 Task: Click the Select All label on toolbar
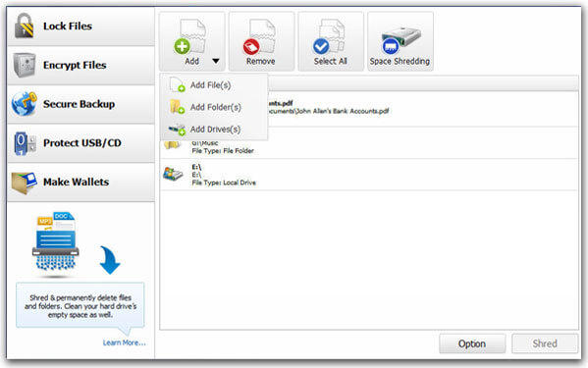click(330, 61)
